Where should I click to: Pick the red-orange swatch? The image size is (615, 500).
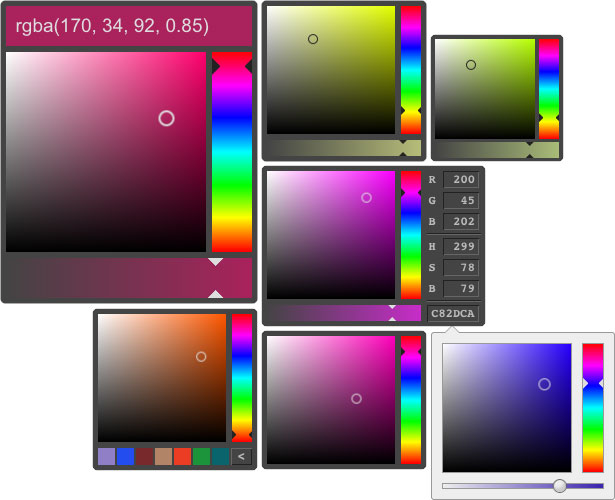coord(182,457)
